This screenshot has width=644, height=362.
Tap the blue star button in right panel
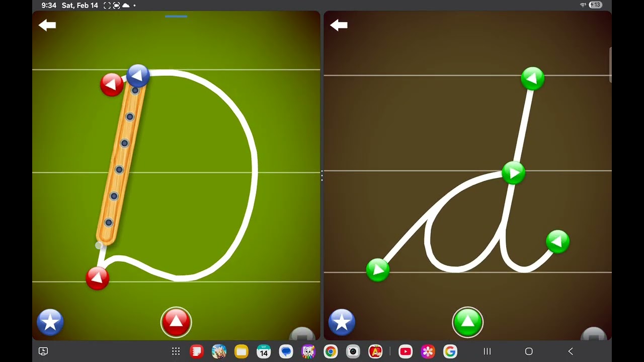point(342,322)
